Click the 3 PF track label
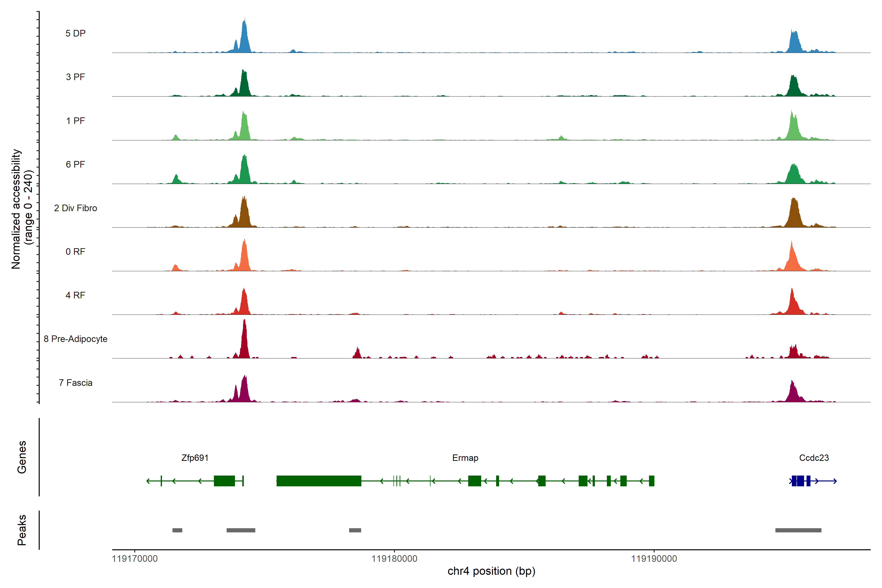 pos(75,77)
